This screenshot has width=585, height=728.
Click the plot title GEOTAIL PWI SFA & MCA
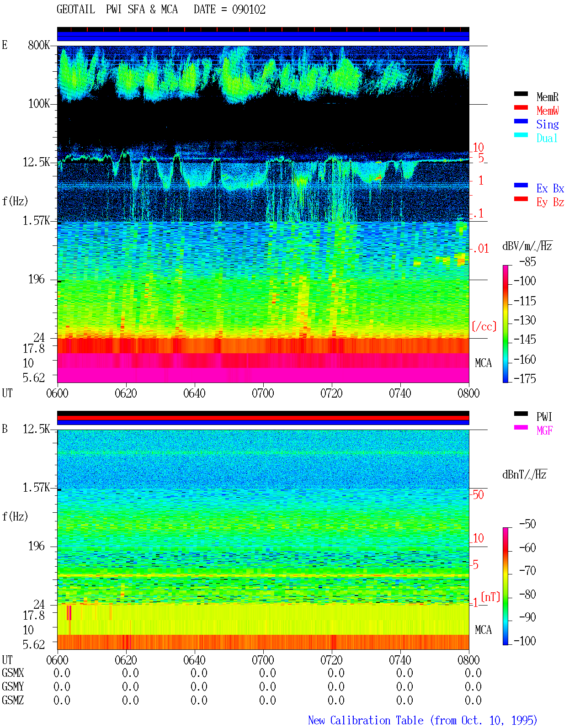[x=117, y=10]
